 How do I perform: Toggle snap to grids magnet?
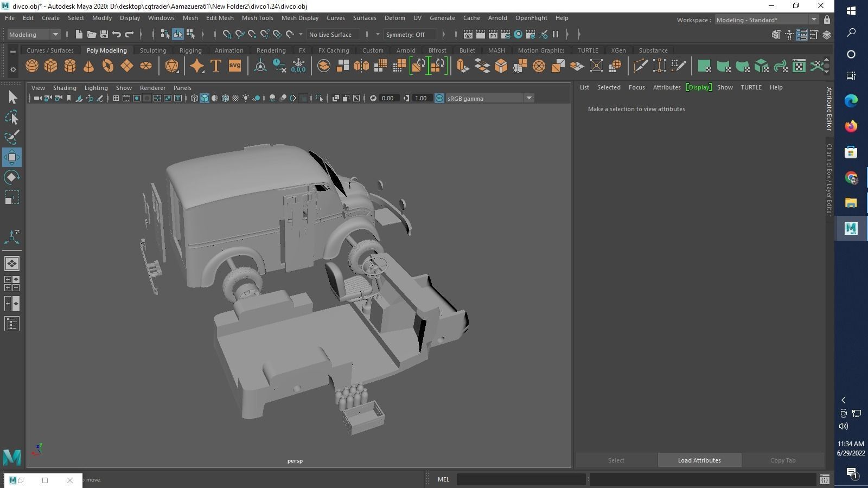point(227,35)
